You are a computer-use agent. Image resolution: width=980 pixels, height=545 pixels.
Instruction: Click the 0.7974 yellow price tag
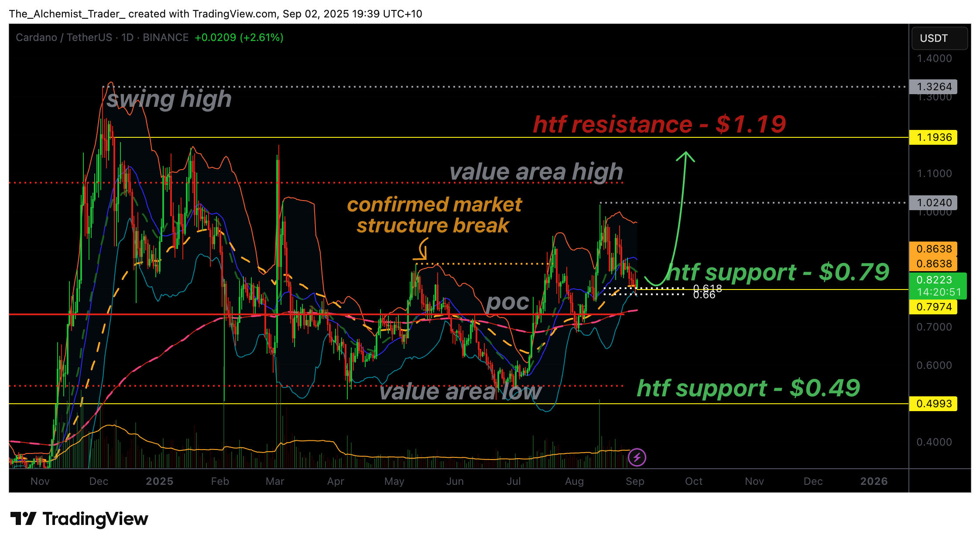point(933,307)
